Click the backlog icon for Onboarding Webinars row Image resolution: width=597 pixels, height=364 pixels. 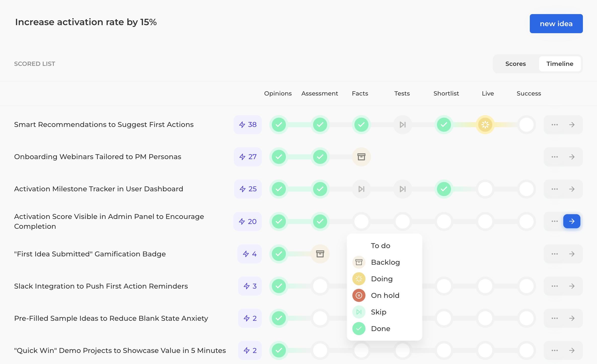click(361, 157)
